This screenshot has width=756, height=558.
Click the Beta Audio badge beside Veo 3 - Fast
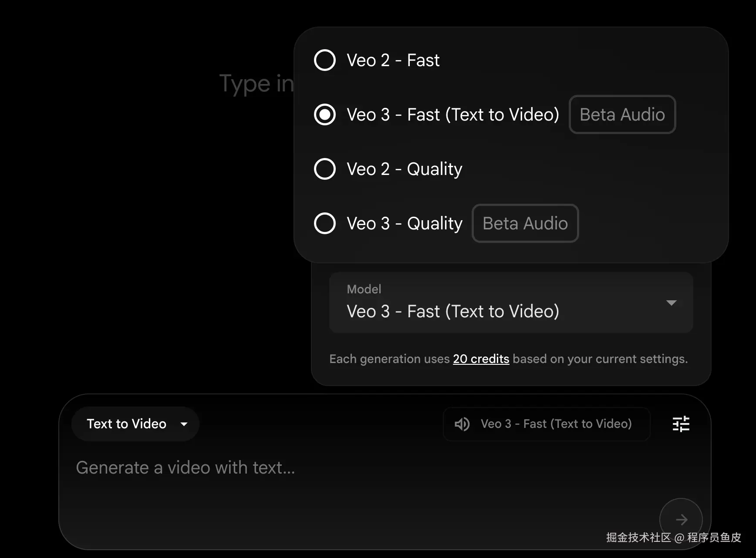pos(622,114)
